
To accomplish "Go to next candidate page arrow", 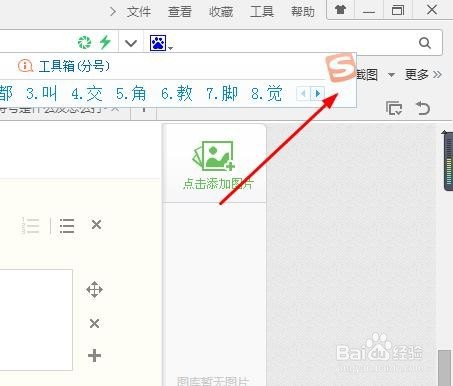I will (317, 94).
